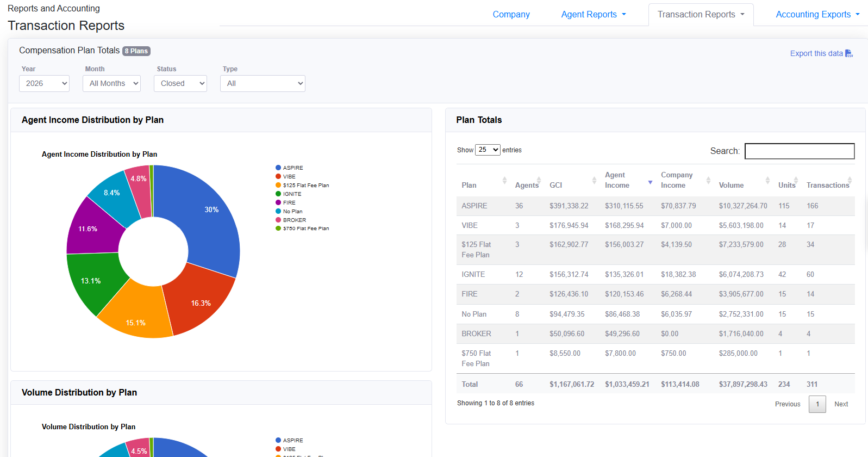Click VIBE agent income $168,295.94
Viewport: 868px width, 457px height.
tap(625, 225)
